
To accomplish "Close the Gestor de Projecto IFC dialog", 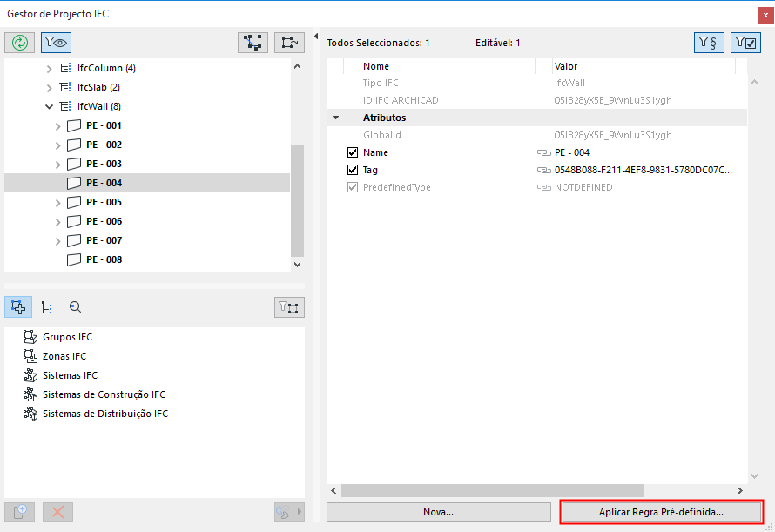I will tap(765, 15).
